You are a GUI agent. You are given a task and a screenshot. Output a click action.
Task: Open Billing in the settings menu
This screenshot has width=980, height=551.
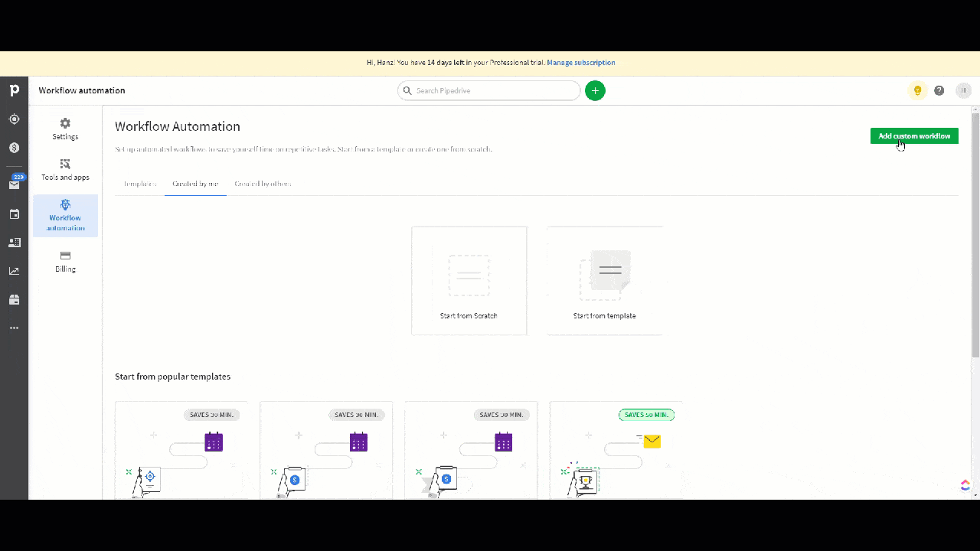(65, 261)
